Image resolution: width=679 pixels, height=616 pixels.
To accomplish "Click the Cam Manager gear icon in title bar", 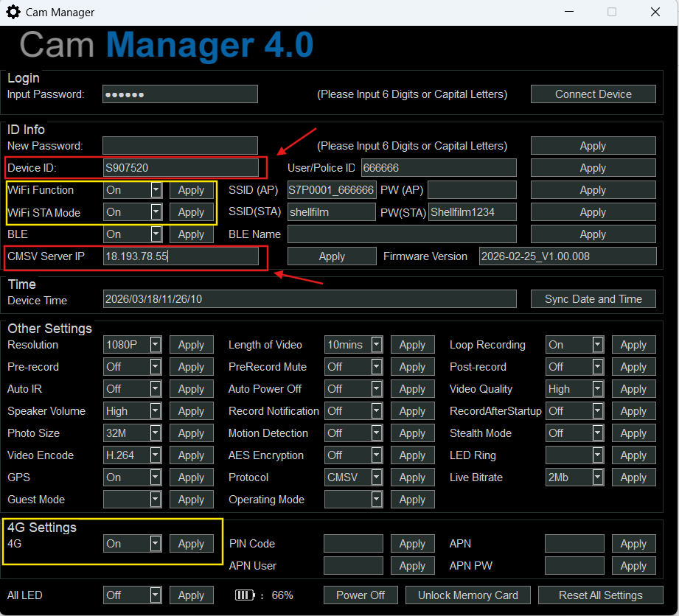I will click(13, 12).
